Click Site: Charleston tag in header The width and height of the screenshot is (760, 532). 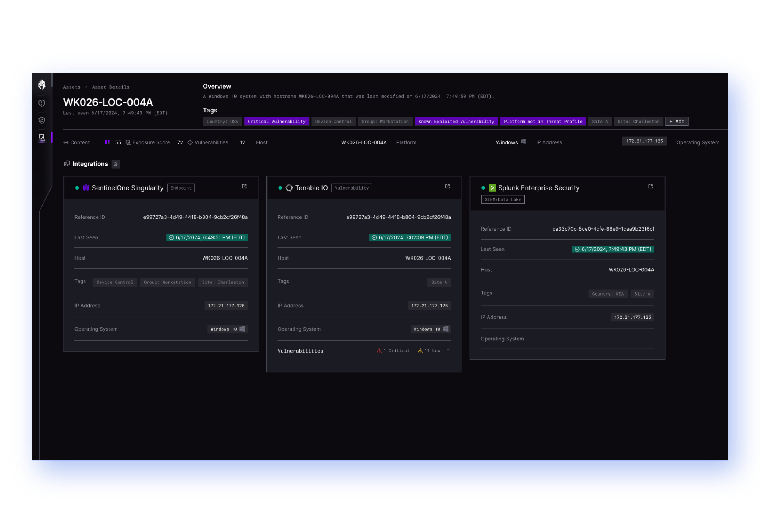[638, 122]
